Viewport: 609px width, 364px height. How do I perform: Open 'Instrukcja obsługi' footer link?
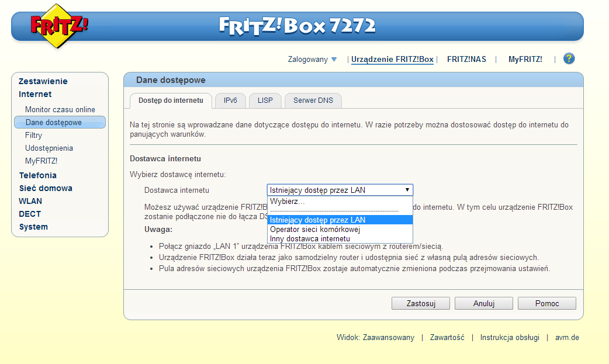[510, 338]
